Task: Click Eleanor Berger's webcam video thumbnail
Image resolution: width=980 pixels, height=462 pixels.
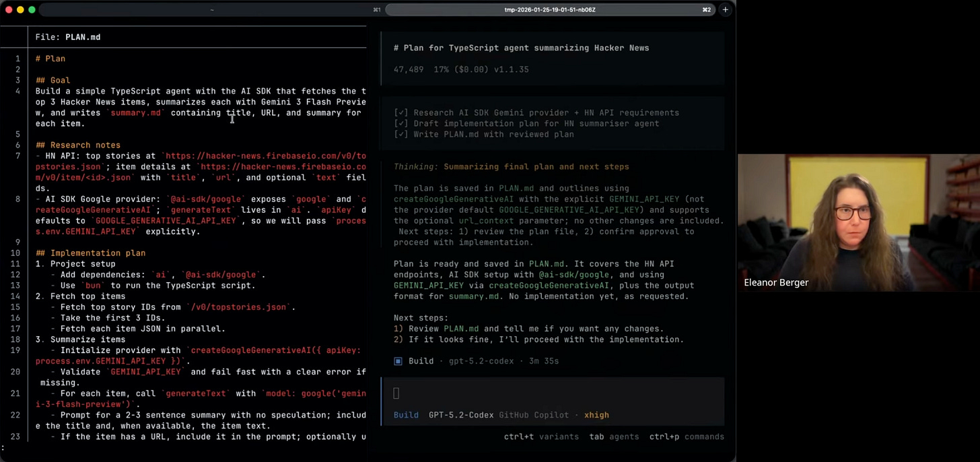Action: [x=859, y=222]
